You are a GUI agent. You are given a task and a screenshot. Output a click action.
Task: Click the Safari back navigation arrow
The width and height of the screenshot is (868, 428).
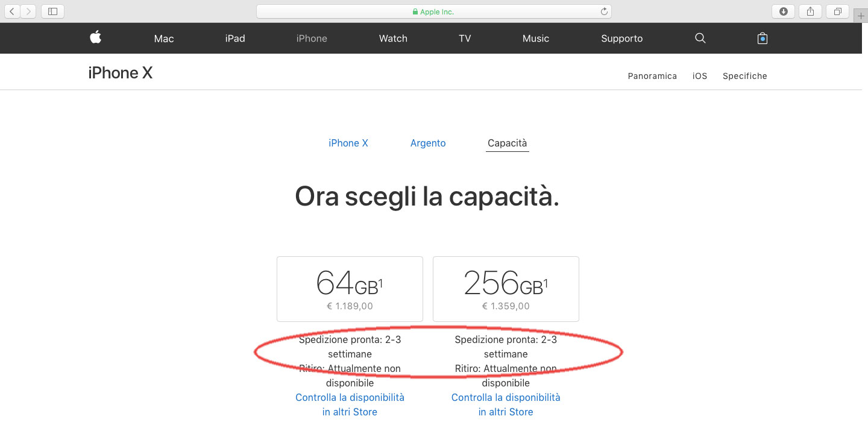point(11,11)
